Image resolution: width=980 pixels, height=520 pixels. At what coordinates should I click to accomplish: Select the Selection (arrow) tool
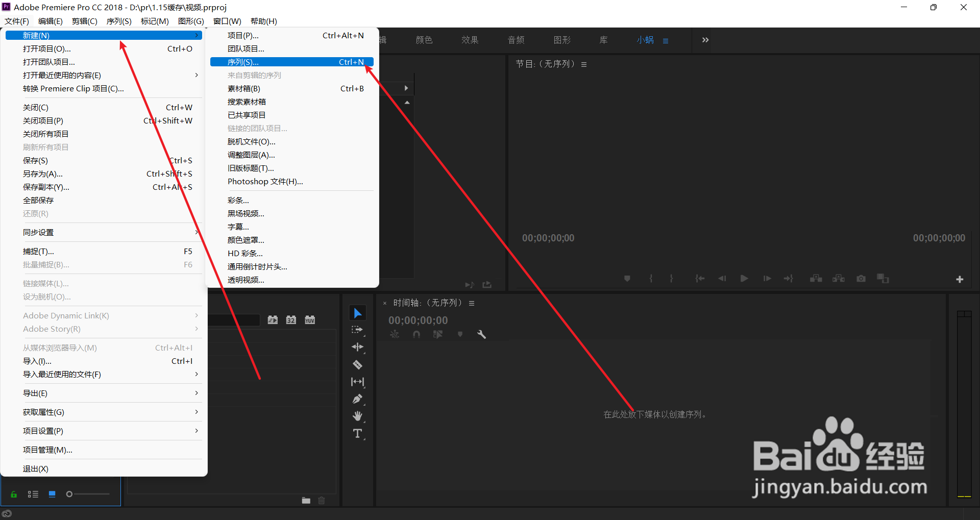(x=358, y=313)
